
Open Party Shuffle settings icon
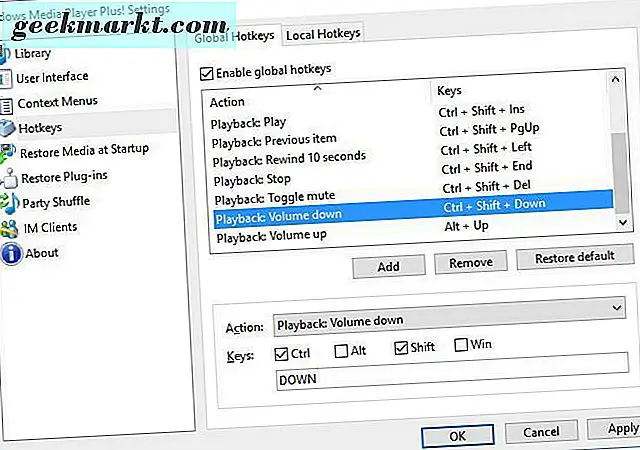[x=9, y=202]
